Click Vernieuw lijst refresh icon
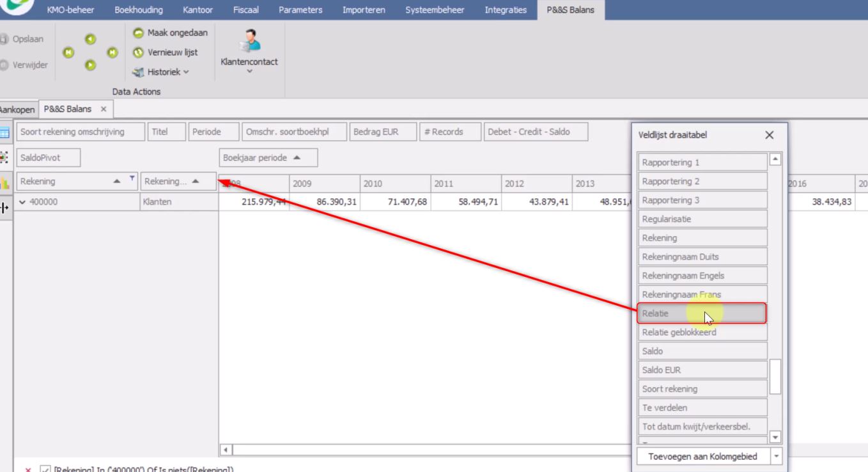This screenshot has width=868, height=472. [x=138, y=52]
